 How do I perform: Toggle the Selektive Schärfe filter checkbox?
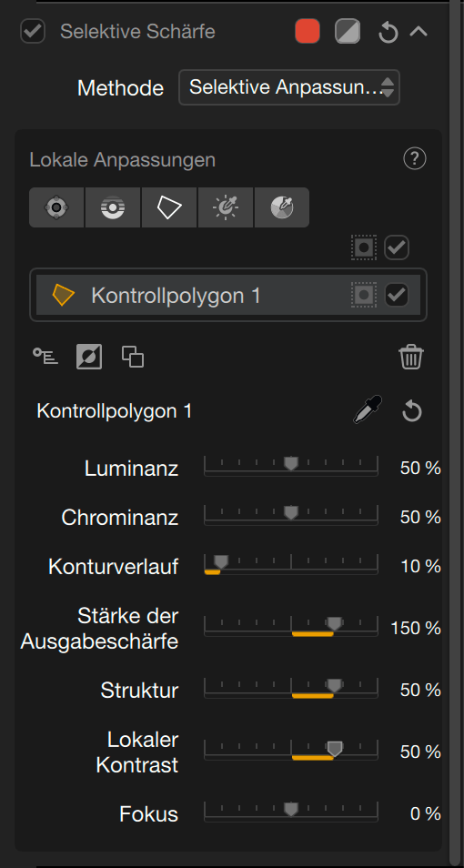(33, 31)
